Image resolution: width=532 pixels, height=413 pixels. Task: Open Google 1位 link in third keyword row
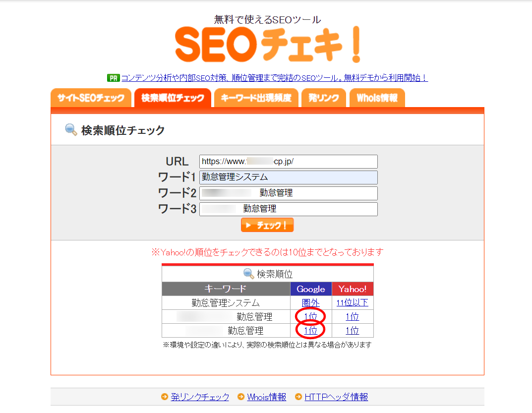pyautogui.click(x=310, y=331)
